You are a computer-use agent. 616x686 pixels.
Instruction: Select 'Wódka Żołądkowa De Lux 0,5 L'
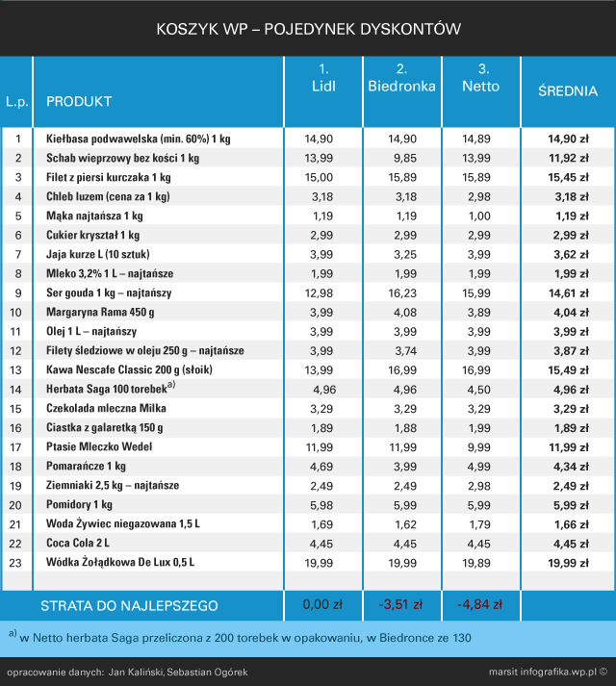(x=120, y=562)
